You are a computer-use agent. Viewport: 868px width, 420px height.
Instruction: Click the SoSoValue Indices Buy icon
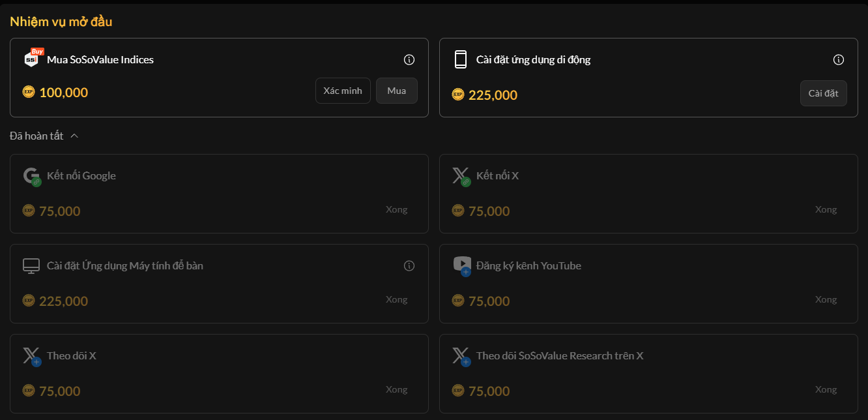[x=33, y=59]
